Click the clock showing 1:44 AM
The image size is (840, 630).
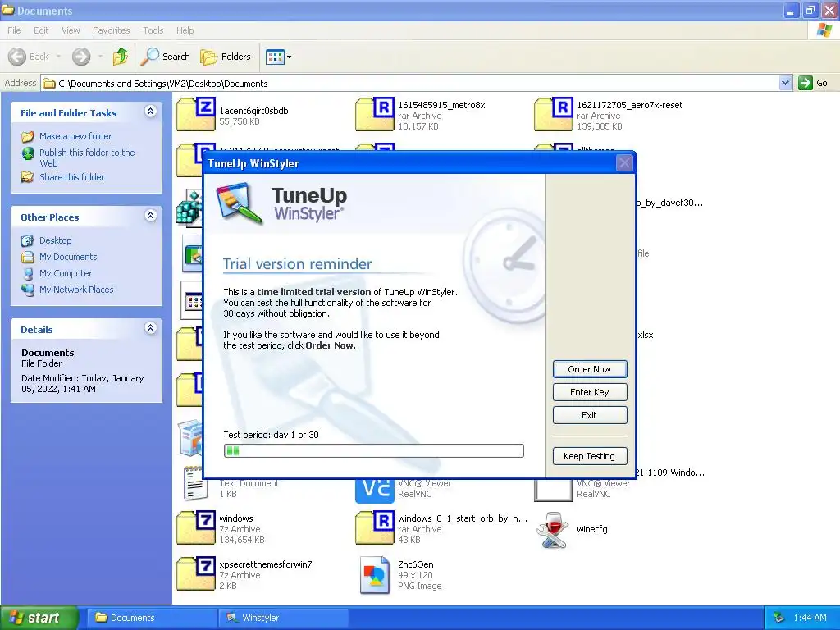(x=810, y=618)
